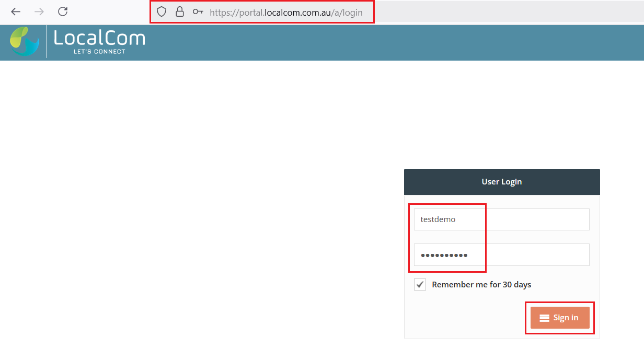Focus the username field containing testdemo

501,219
